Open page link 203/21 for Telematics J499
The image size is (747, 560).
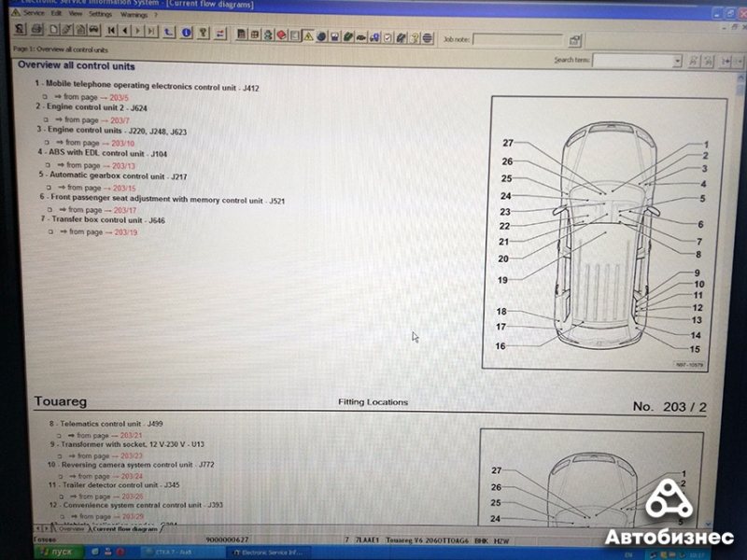pos(131,435)
